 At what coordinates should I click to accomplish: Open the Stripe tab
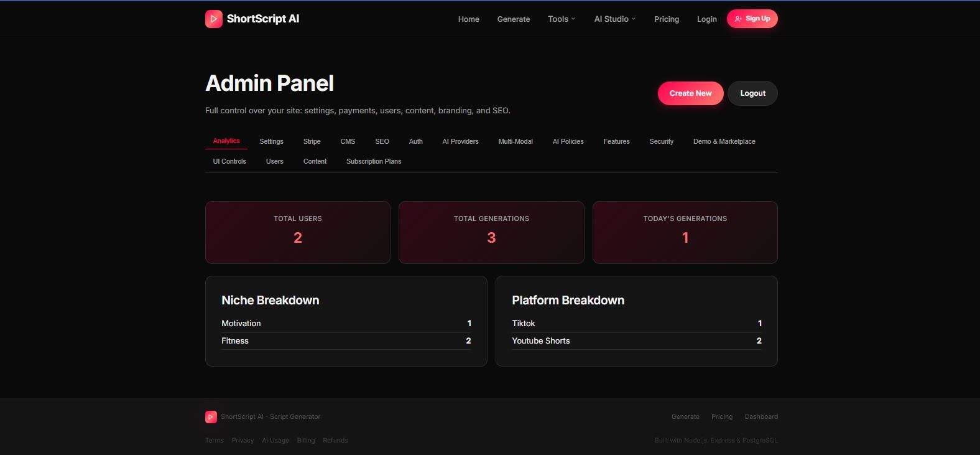tap(312, 141)
